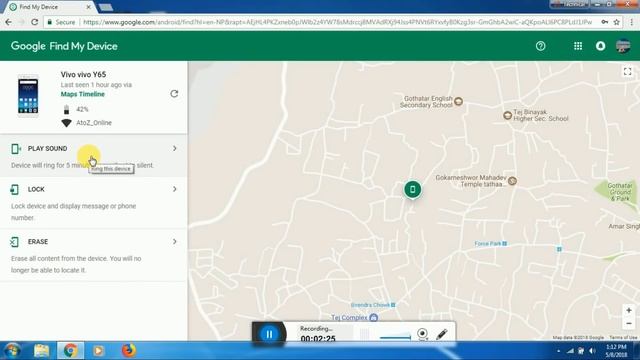The height and width of the screenshot is (360, 640).
Task: Open the Windows Start menu
Action: pos(12,351)
